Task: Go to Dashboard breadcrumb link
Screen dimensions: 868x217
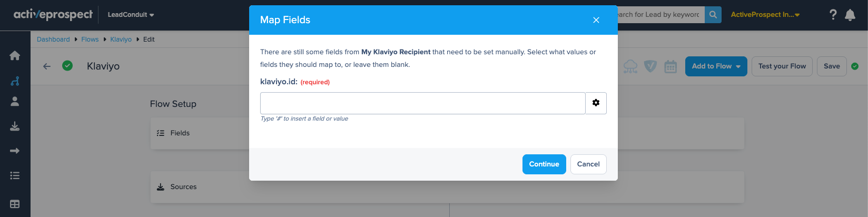Action: [x=53, y=40]
